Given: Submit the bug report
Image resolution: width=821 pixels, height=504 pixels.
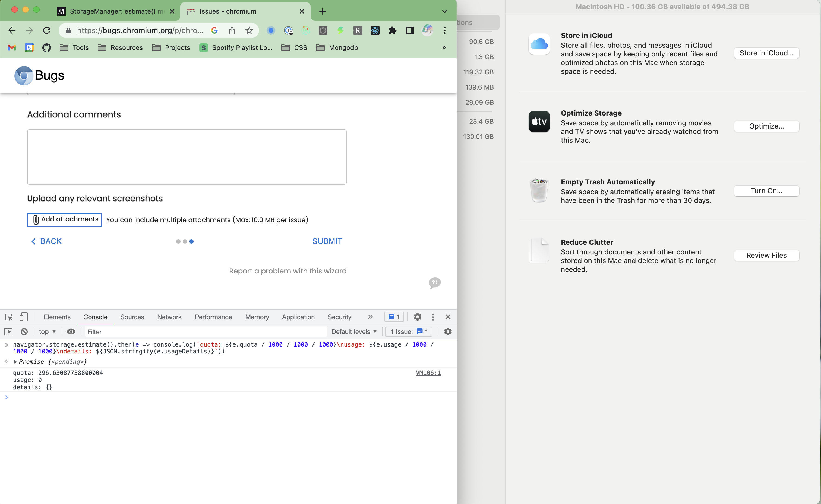Looking at the screenshot, I should click(x=327, y=241).
